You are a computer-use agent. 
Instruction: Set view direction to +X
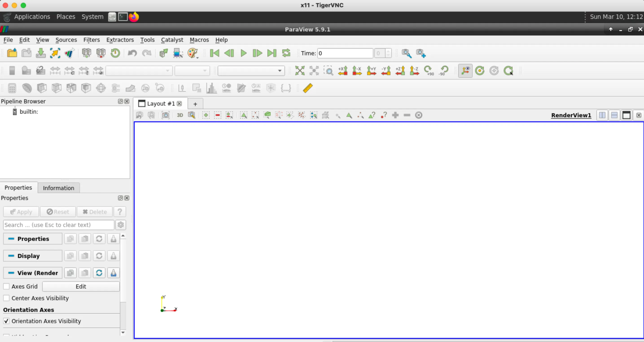pyautogui.click(x=343, y=71)
